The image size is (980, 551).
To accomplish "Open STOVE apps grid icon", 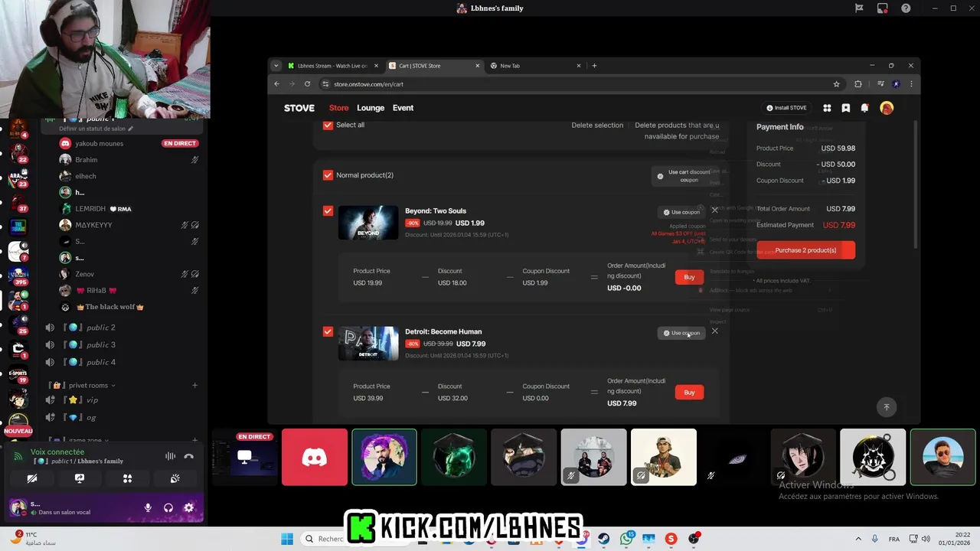I will (x=827, y=108).
